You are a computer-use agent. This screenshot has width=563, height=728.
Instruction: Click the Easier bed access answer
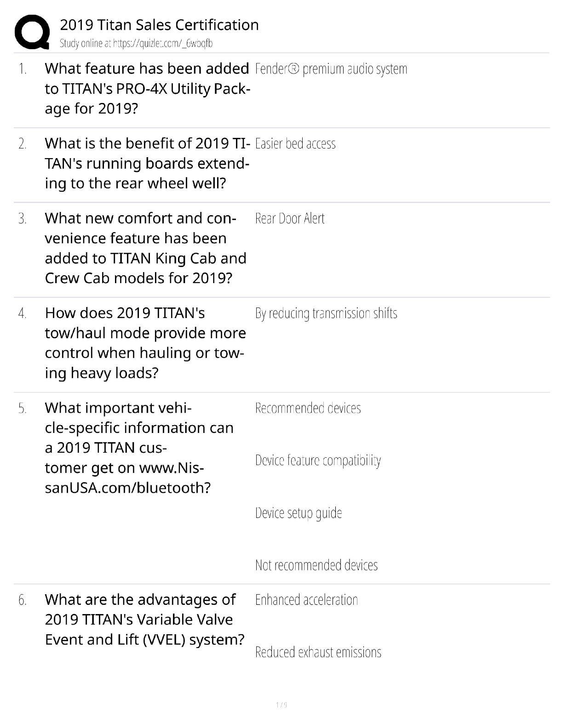click(x=295, y=144)
